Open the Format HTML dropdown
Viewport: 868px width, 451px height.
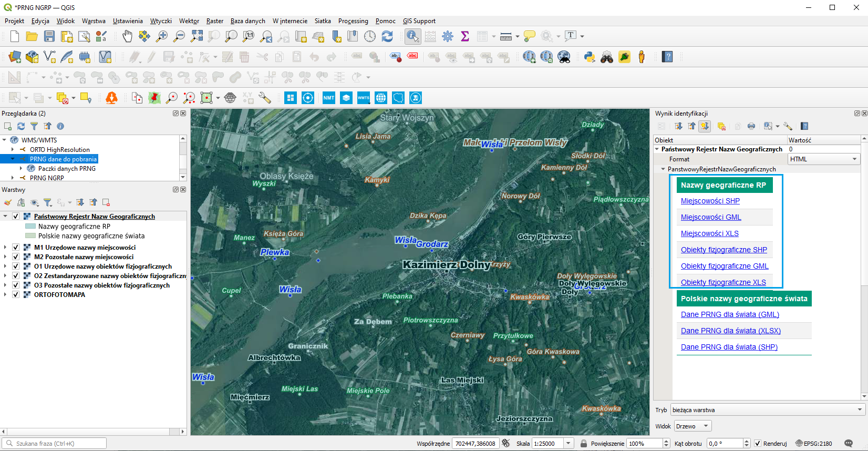[824, 159]
